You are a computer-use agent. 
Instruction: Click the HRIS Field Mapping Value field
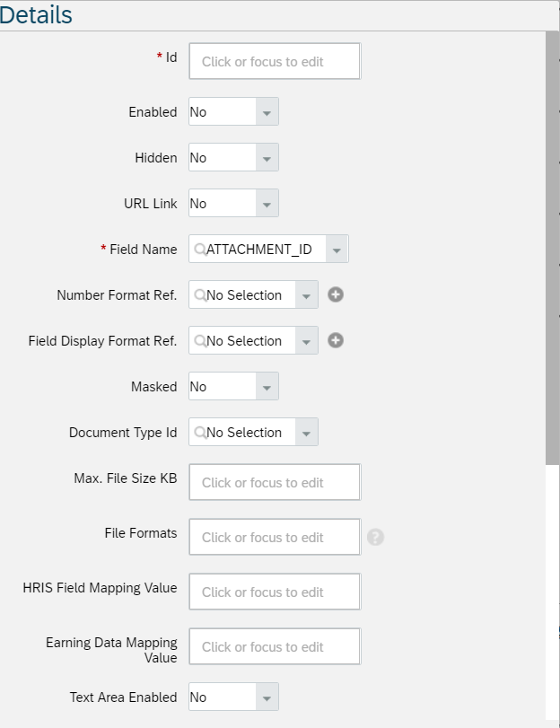coord(275,592)
